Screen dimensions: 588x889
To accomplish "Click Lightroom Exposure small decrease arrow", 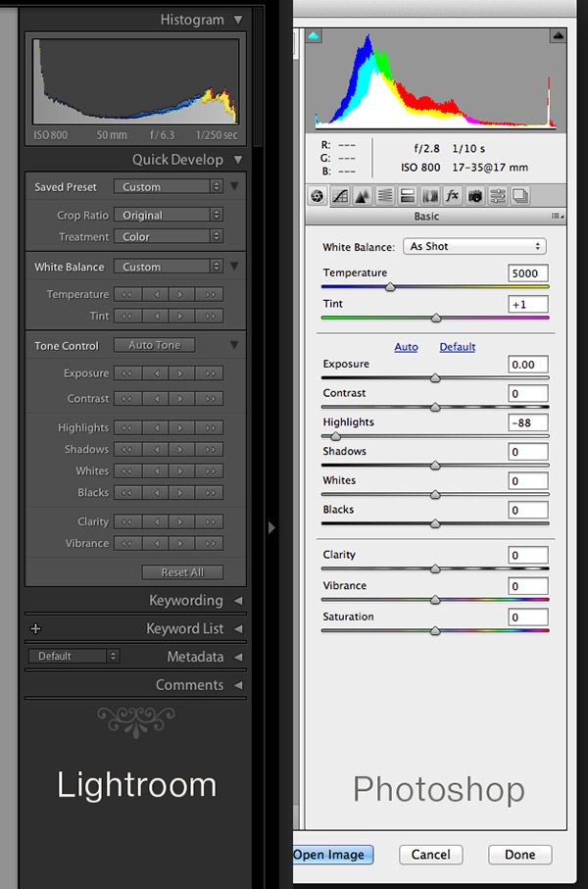I will (x=155, y=373).
